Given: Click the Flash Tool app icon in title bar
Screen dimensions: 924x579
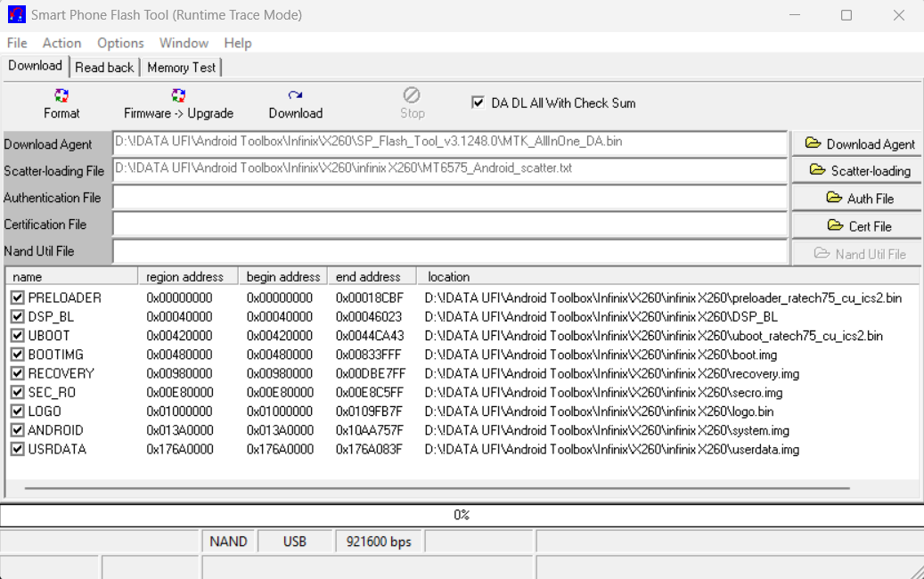Looking at the screenshot, I should pos(16,15).
